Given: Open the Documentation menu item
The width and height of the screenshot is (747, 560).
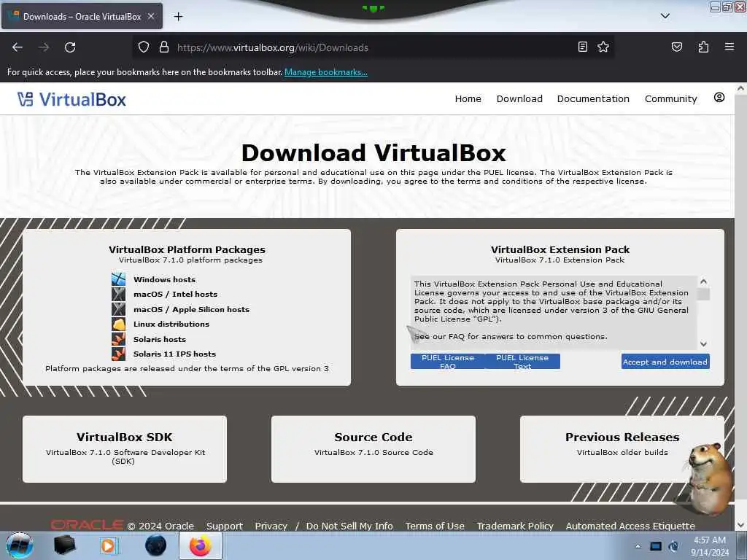Looking at the screenshot, I should [x=593, y=98].
